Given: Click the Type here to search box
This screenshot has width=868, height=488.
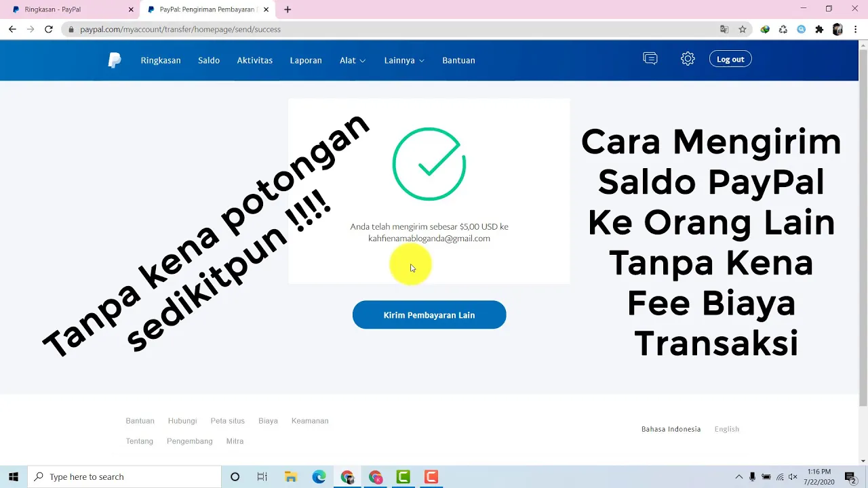Looking at the screenshot, I should point(124,476).
